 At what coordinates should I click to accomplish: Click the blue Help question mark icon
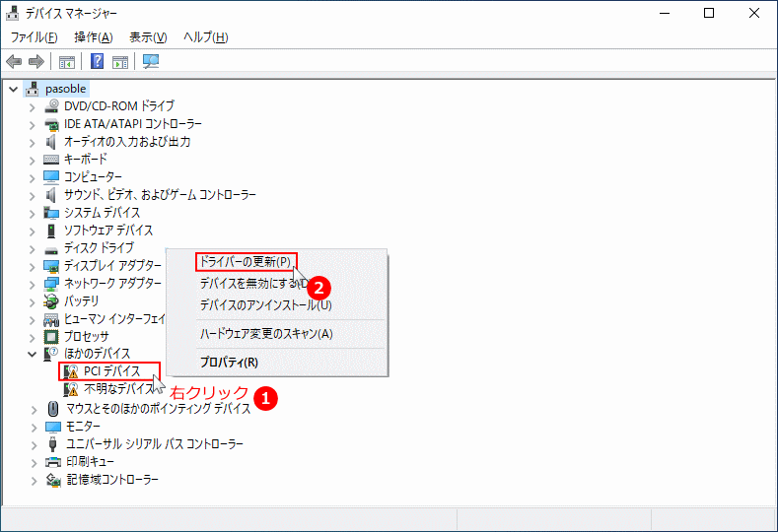click(98, 61)
